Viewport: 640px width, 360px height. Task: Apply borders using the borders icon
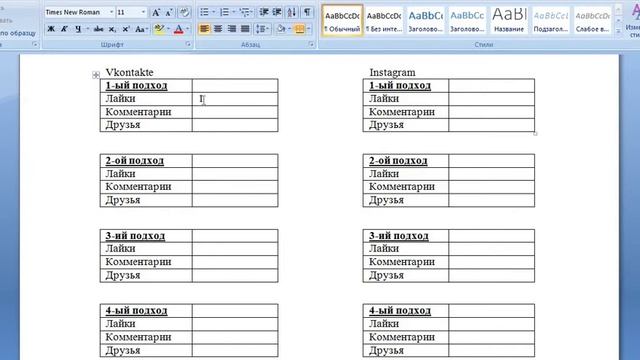299,29
